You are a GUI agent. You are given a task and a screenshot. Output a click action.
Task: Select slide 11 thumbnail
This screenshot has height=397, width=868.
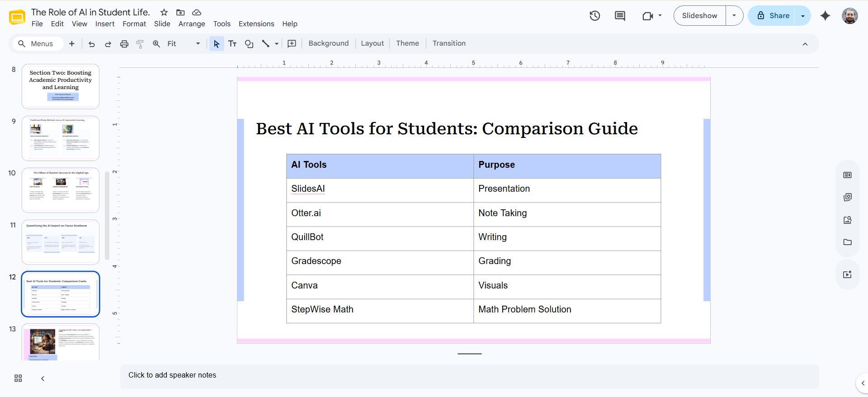point(61,242)
